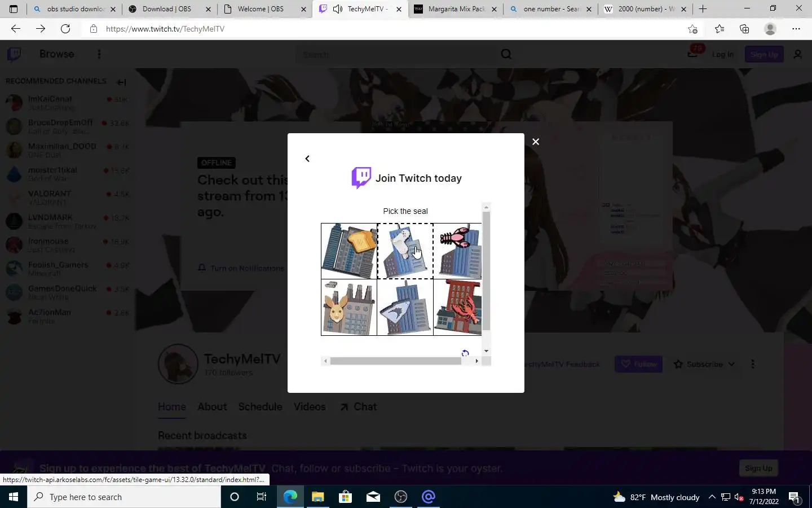Screen dimensions: 812x508
Task: Pick the captcha tile with pink lobster
Action: tap(458, 251)
